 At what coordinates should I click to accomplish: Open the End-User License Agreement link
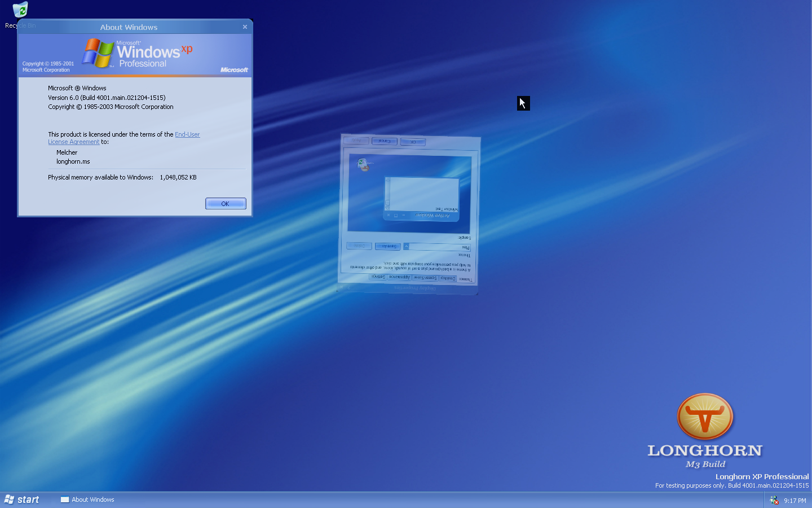pyautogui.click(x=124, y=138)
